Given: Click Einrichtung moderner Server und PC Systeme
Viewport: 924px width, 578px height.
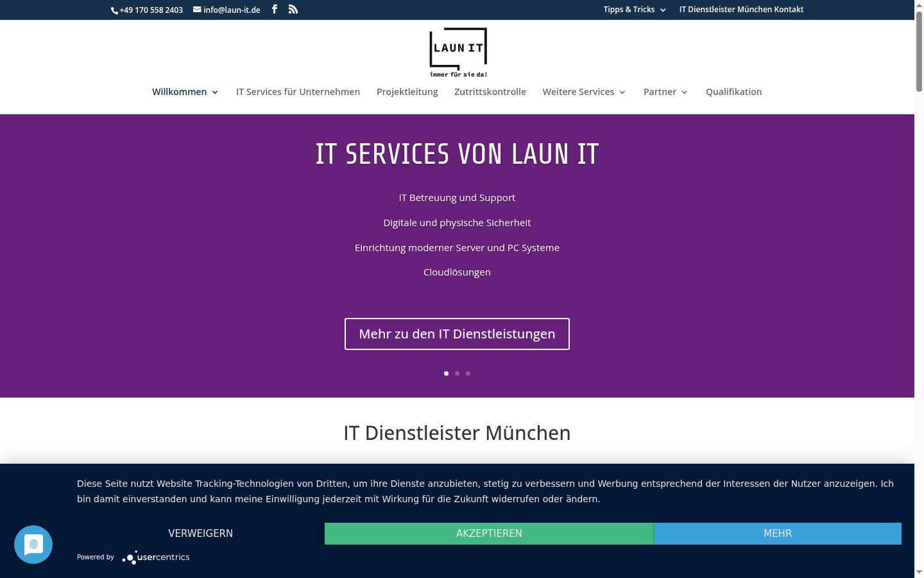Looking at the screenshot, I should coord(457,248).
